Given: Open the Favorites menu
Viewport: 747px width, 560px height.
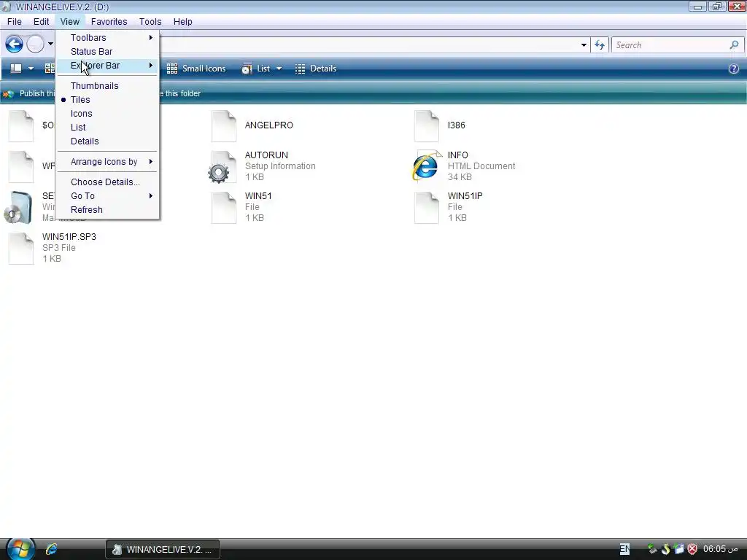Looking at the screenshot, I should [x=109, y=21].
